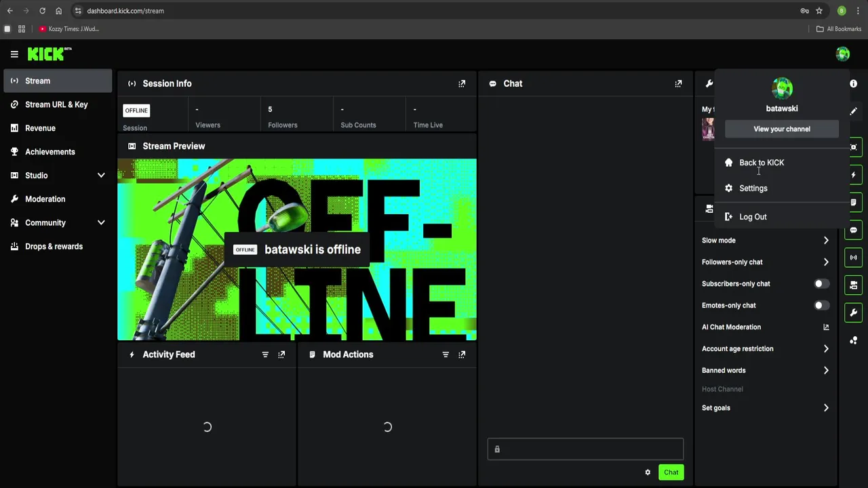Go to Moderation page
The height and width of the screenshot is (488, 868).
point(58,199)
